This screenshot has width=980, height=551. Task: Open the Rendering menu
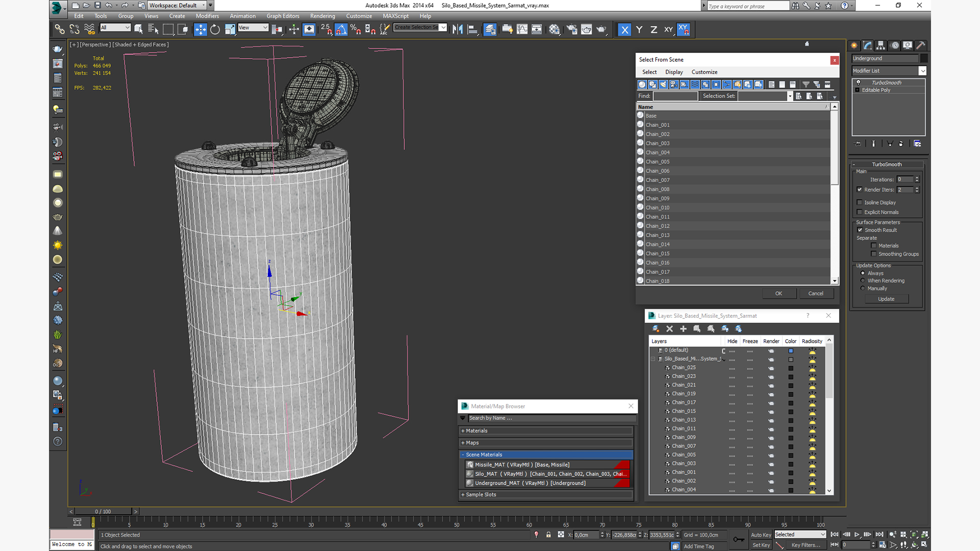[x=323, y=16]
